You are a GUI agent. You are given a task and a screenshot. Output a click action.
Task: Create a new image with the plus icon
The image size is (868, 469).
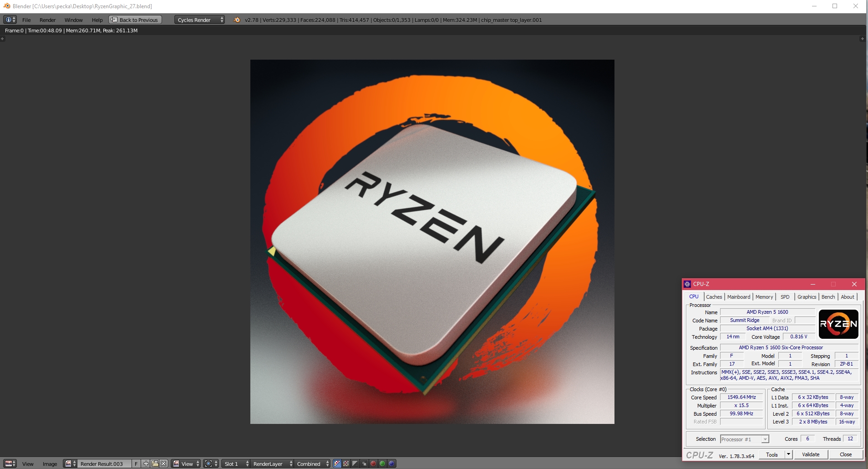pos(146,464)
